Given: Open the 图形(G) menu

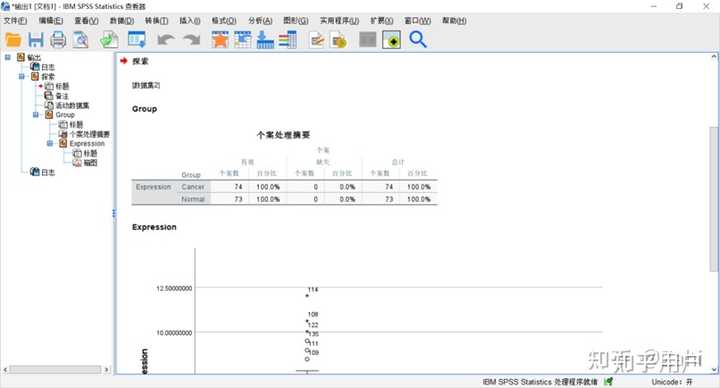Looking at the screenshot, I should (x=296, y=21).
